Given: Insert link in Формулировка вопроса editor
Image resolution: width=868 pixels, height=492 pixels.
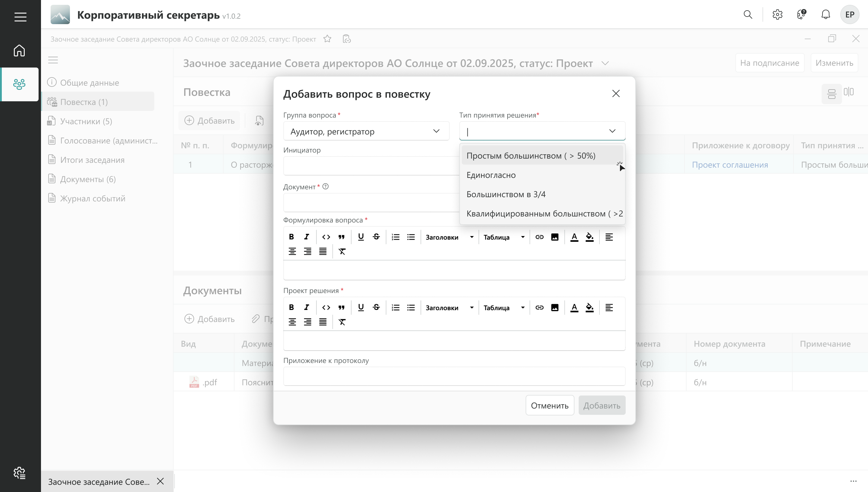Looking at the screenshot, I should [539, 237].
